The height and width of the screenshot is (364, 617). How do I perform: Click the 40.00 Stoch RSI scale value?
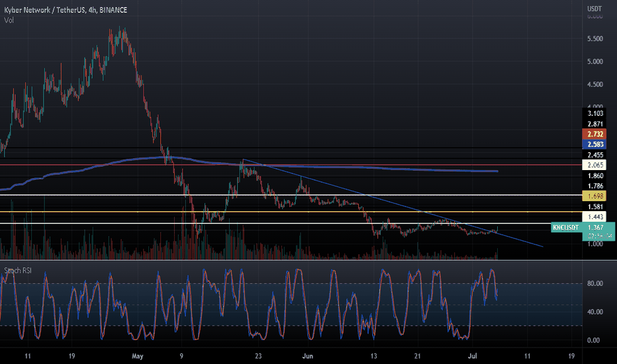click(594, 312)
